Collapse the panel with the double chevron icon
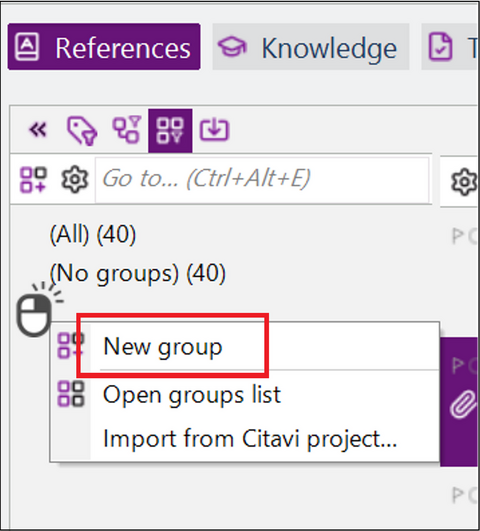This screenshot has height=531, width=480. pyautogui.click(x=38, y=130)
